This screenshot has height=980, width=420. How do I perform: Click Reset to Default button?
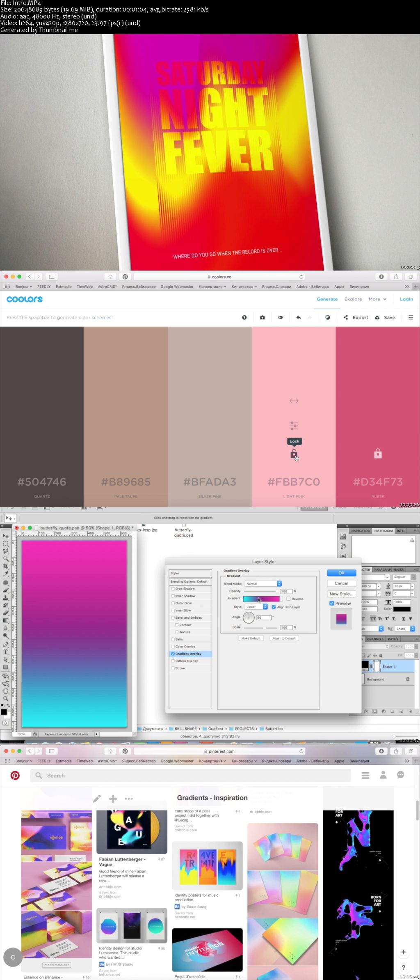click(x=284, y=638)
